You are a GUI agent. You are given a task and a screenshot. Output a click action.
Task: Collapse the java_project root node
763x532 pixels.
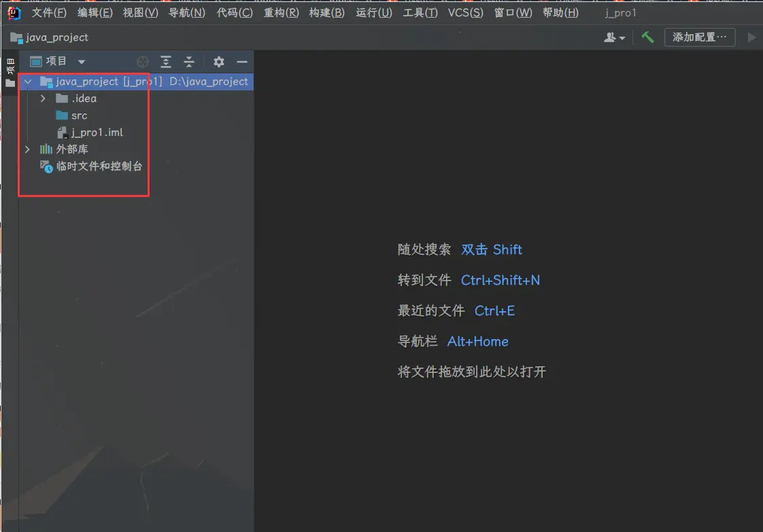click(27, 82)
